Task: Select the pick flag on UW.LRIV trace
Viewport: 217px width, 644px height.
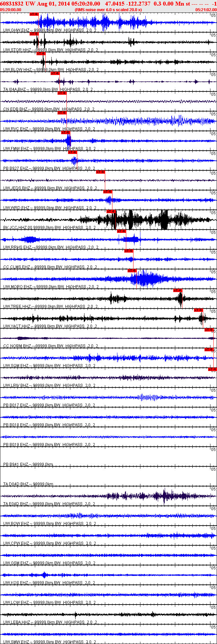Action: click(212, 369)
